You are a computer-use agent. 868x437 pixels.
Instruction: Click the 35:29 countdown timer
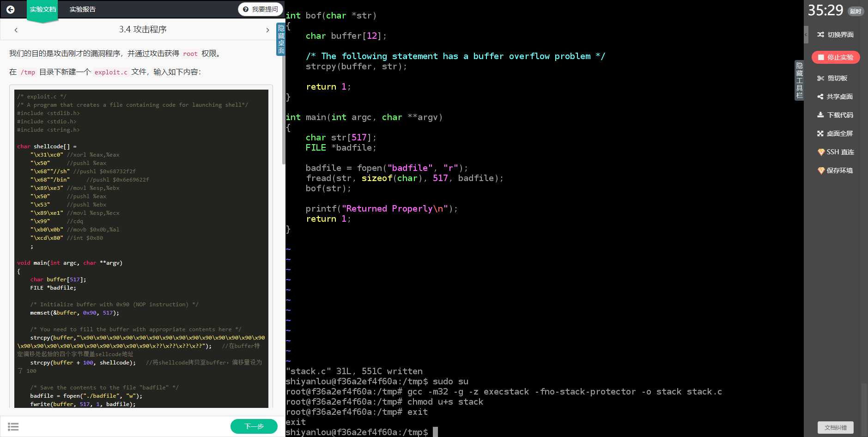tap(825, 10)
